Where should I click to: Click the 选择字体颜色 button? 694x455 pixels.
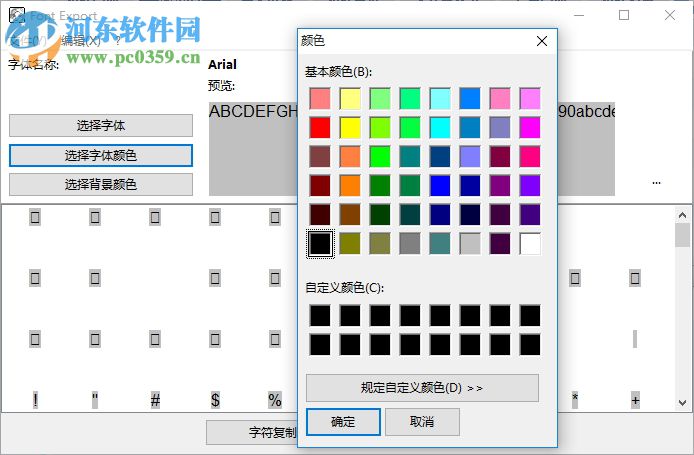[101, 155]
